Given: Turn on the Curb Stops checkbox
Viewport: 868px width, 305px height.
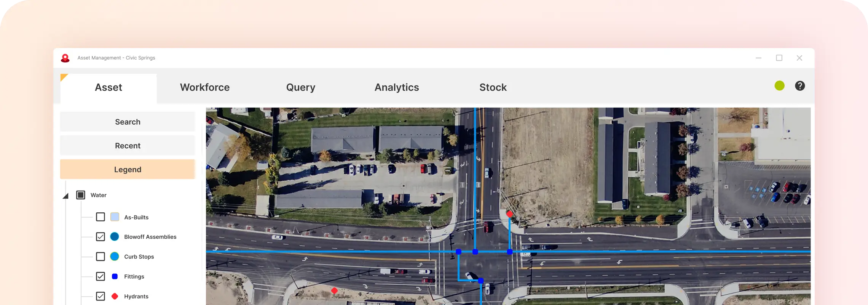Looking at the screenshot, I should click(101, 257).
